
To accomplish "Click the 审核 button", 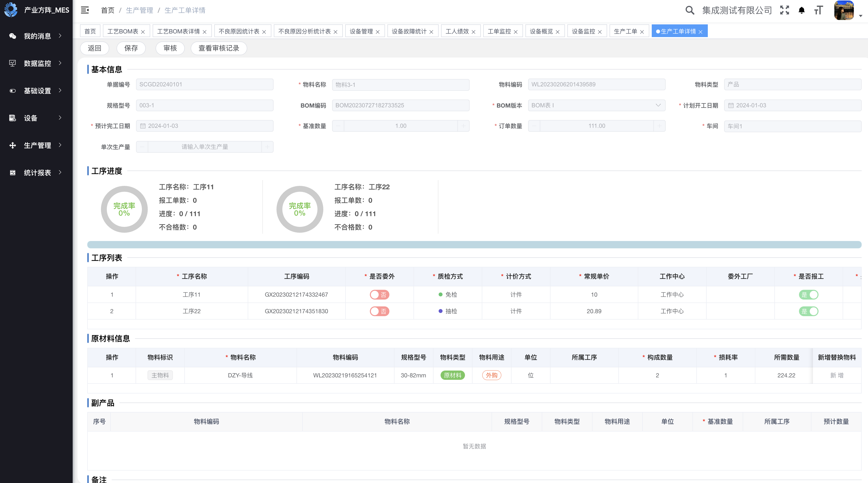I will click(x=170, y=48).
